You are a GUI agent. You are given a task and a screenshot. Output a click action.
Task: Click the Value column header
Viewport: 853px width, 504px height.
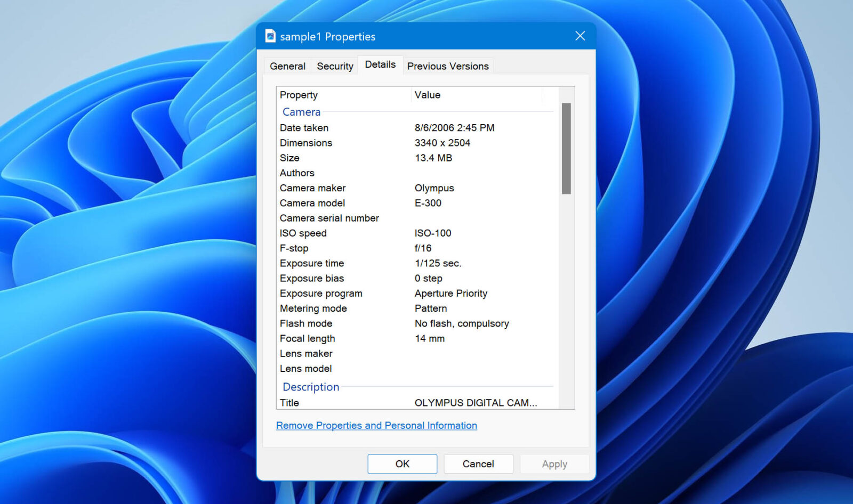tap(427, 95)
